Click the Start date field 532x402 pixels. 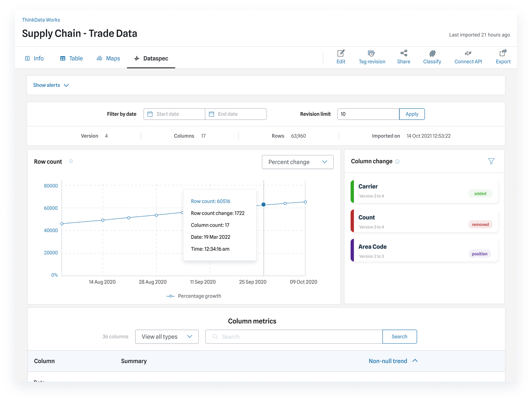pos(174,114)
